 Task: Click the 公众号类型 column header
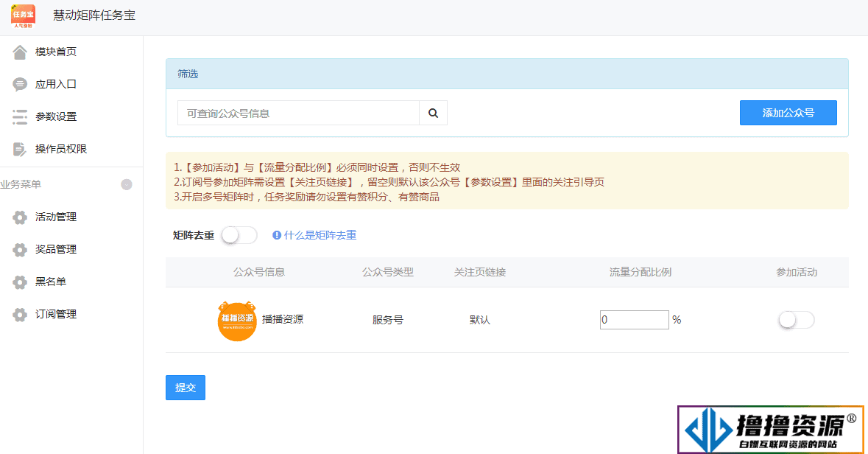pyautogui.click(x=388, y=272)
